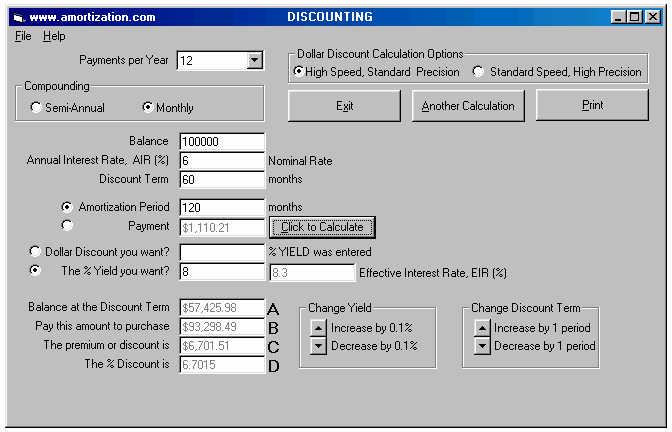Click the Another Calculation button

468,106
